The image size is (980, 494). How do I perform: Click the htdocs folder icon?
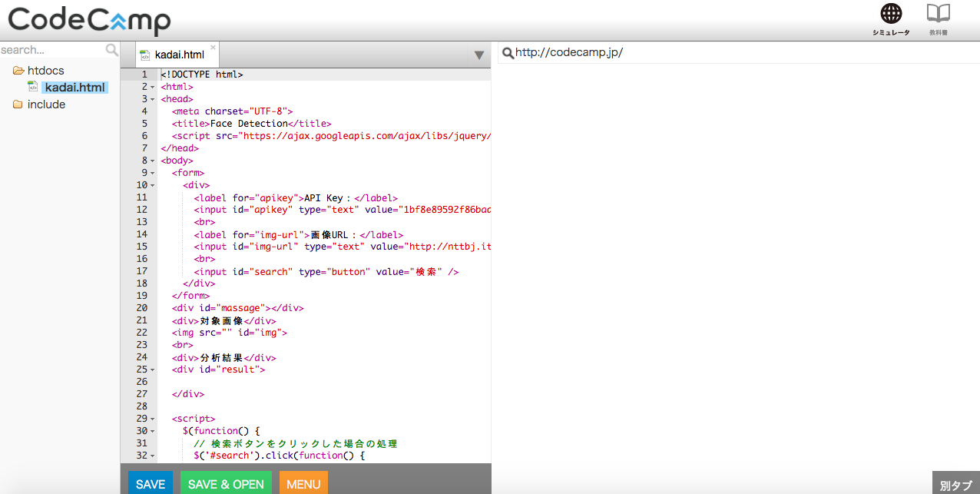pyautogui.click(x=18, y=71)
